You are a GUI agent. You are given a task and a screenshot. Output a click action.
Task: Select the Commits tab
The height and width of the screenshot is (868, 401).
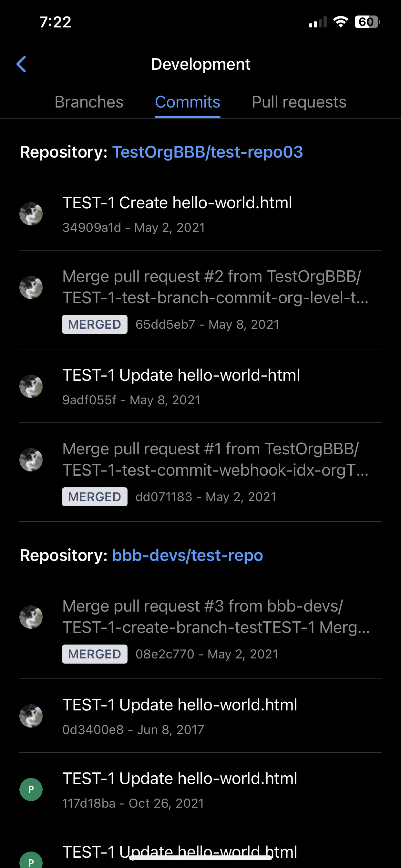pos(187,102)
